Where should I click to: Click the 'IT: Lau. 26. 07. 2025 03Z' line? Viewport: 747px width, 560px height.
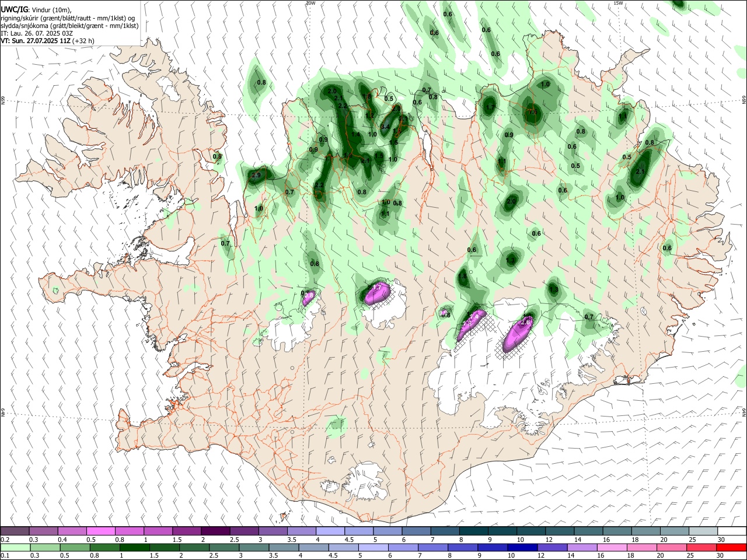click(x=37, y=34)
